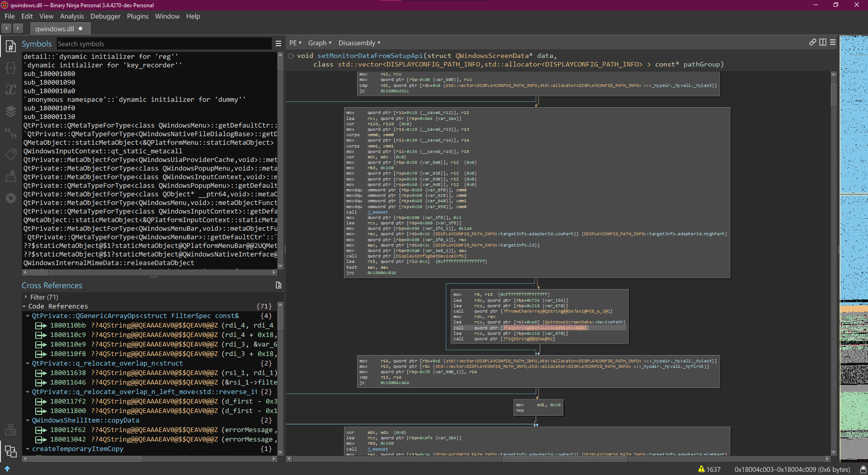
Task: Click the split pane icon
Action: point(823,43)
